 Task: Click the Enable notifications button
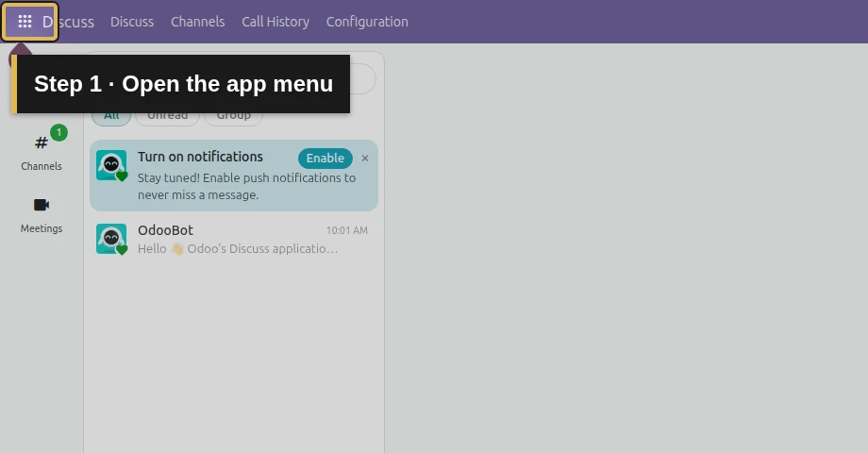click(325, 159)
